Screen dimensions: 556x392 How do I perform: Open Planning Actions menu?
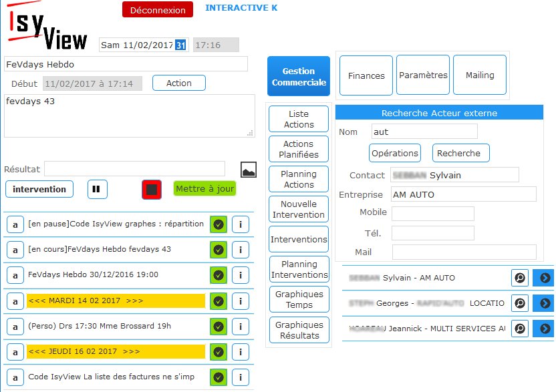click(299, 179)
